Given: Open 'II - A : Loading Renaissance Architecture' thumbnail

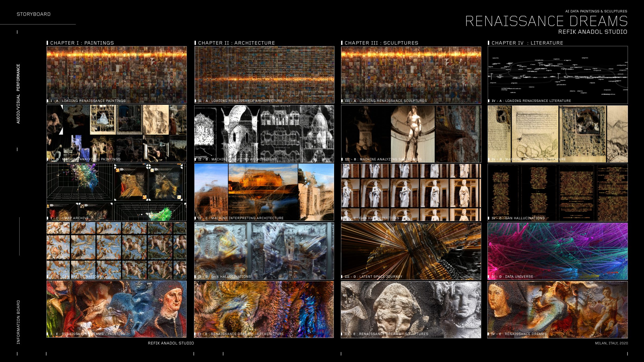Looking at the screenshot, I should pos(264,75).
